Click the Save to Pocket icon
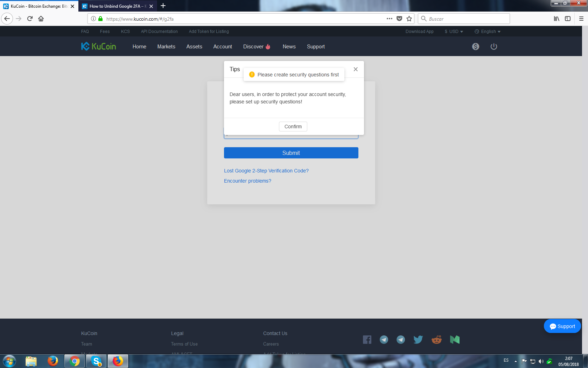The width and height of the screenshot is (588, 368). point(399,19)
